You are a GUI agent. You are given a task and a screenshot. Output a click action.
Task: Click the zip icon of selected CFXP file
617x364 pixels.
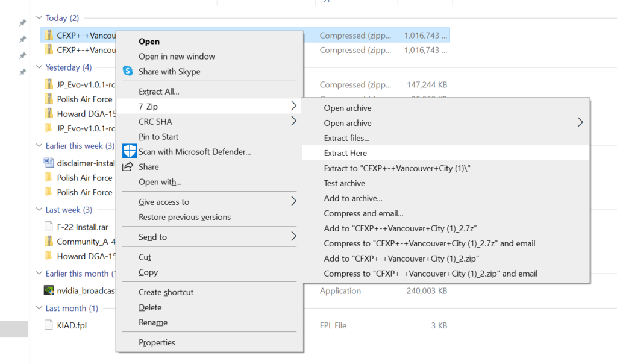[x=49, y=35]
